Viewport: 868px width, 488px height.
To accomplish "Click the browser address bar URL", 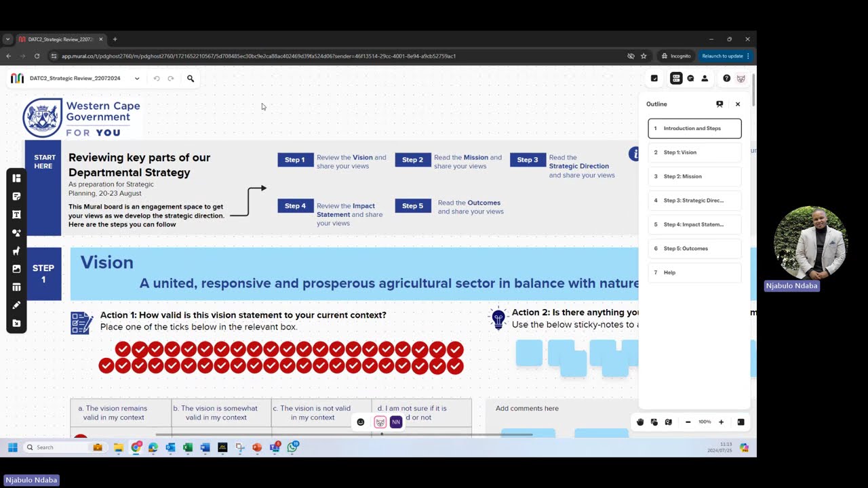I will 258,56.
